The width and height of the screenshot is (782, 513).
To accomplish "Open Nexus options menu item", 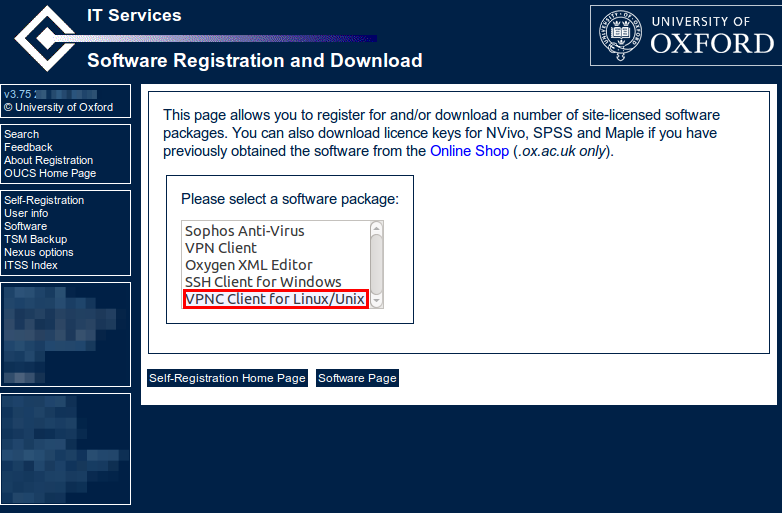I will (x=38, y=252).
